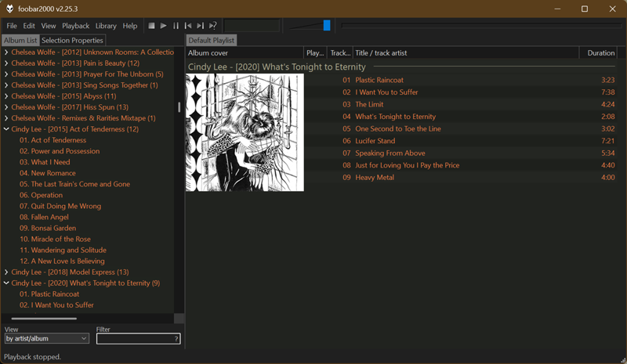Select 09. Bonsai Garden in tree

[48, 228]
